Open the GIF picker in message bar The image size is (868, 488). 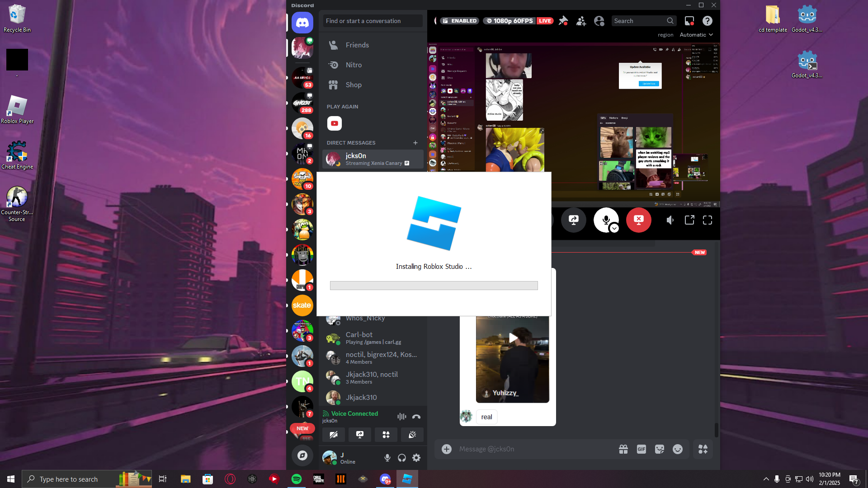[642, 449]
